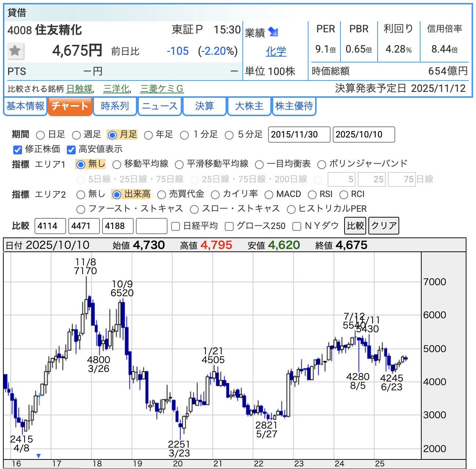Open the 化学 sector link
Image resolution: width=476 pixels, height=469 pixels.
(276, 51)
